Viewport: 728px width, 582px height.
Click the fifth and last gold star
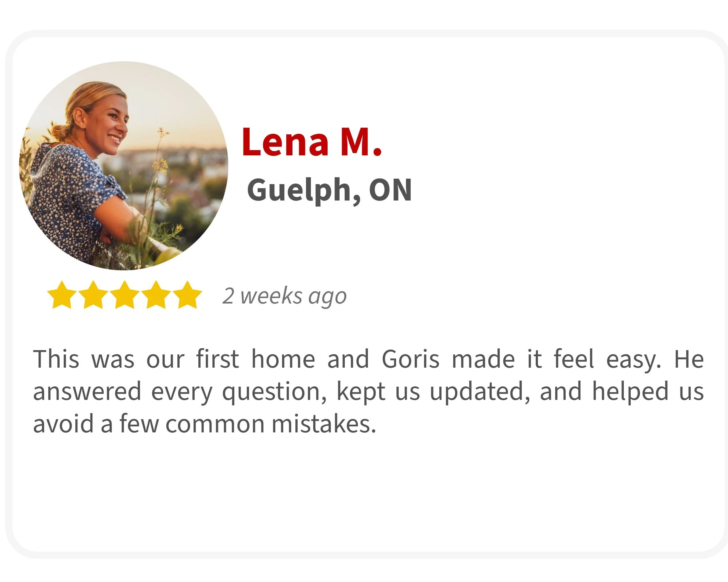coord(187,295)
